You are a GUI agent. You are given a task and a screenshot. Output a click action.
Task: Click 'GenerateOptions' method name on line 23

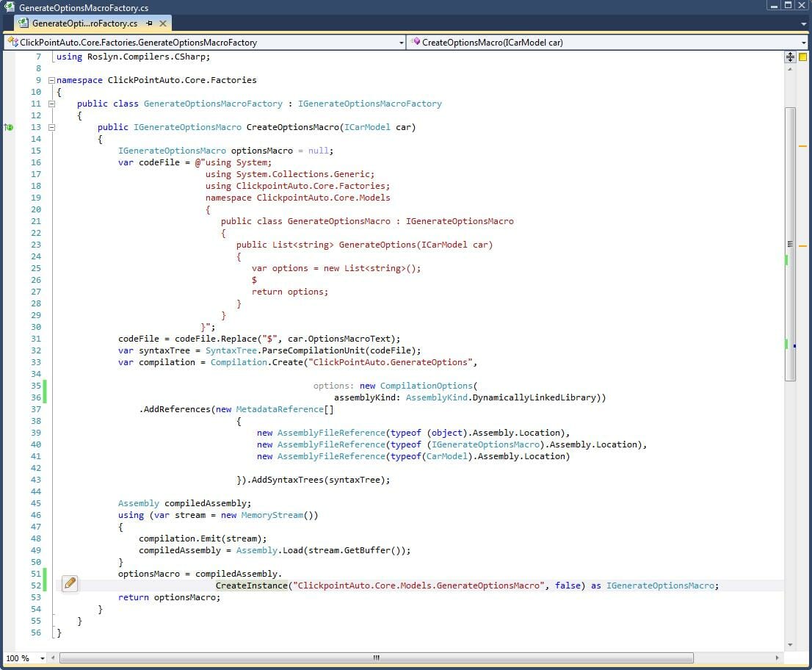point(377,245)
